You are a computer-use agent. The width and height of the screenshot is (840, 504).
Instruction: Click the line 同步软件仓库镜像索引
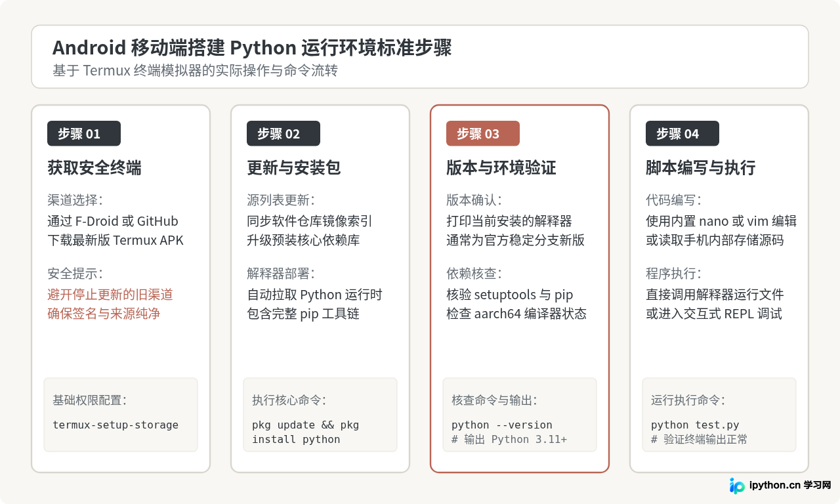click(x=310, y=221)
